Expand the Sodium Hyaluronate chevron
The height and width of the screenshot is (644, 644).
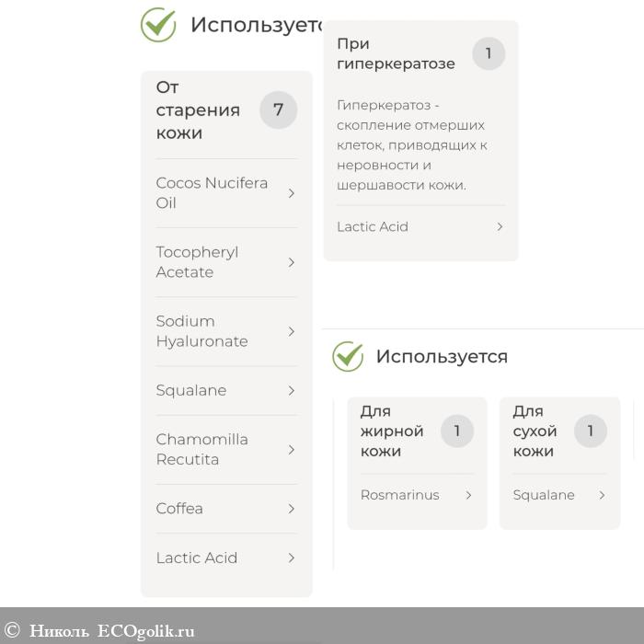point(292,331)
